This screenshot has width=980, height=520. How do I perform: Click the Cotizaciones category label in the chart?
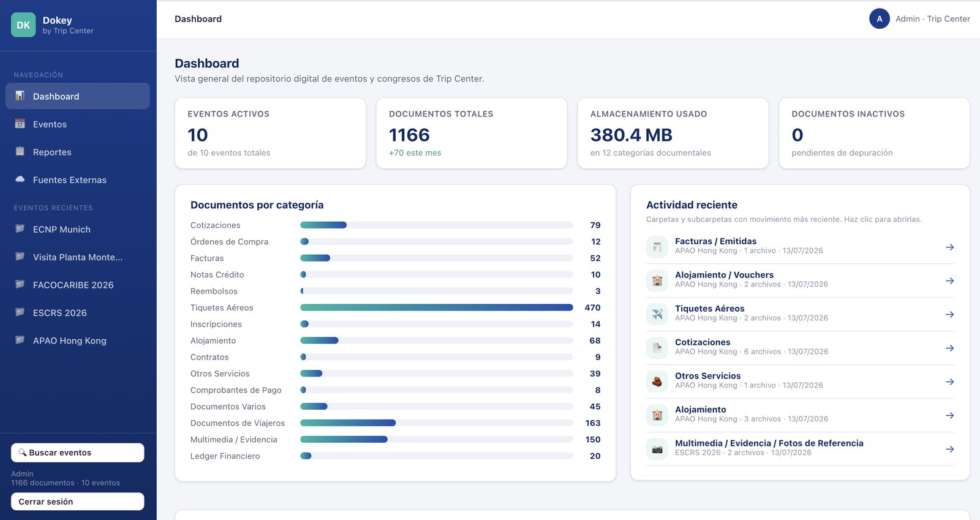tap(216, 225)
